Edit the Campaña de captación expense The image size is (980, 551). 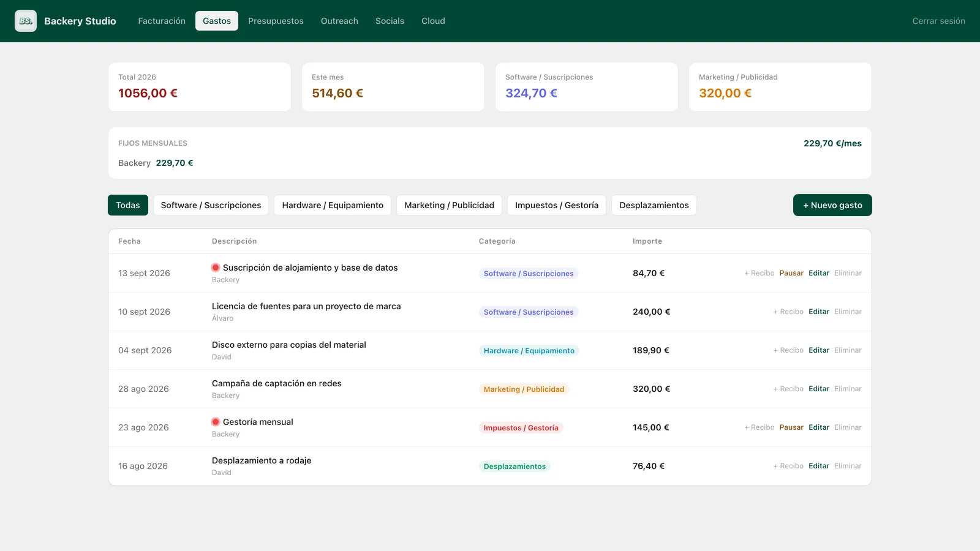(819, 389)
